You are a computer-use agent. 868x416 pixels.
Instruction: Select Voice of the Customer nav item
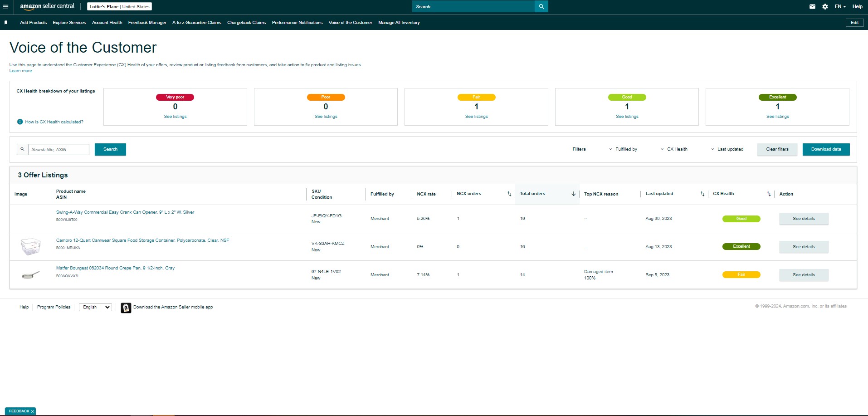[x=351, y=22]
